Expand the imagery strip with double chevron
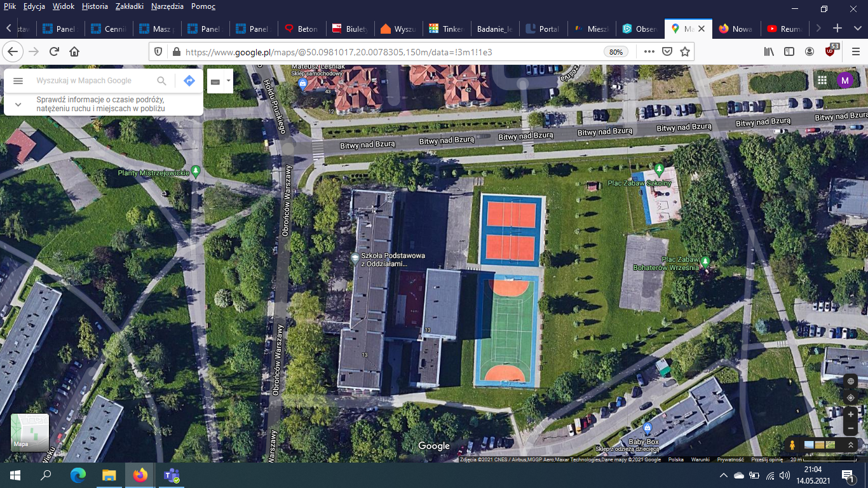The width and height of the screenshot is (868, 488). (851, 445)
